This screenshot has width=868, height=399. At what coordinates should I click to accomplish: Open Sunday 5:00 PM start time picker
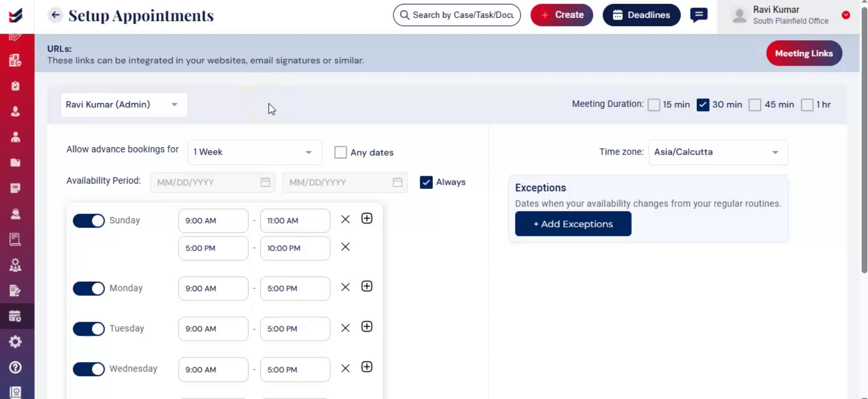[213, 248]
